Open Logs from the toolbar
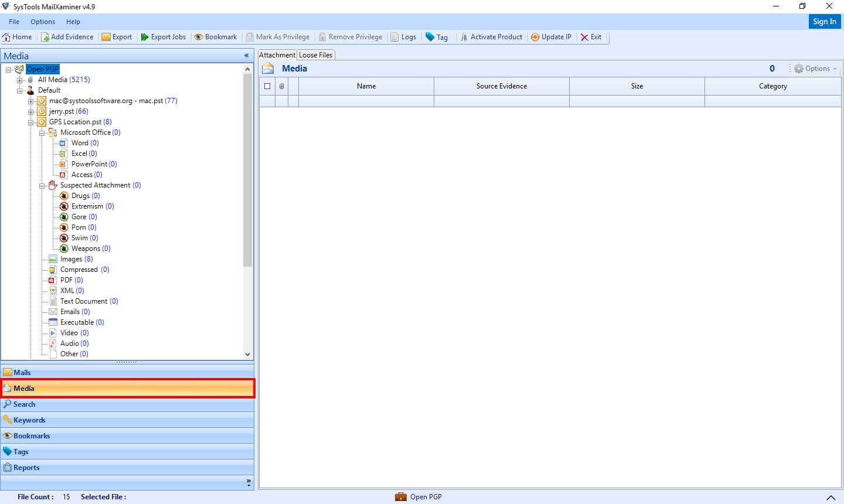844x504 pixels. [403, 37]
